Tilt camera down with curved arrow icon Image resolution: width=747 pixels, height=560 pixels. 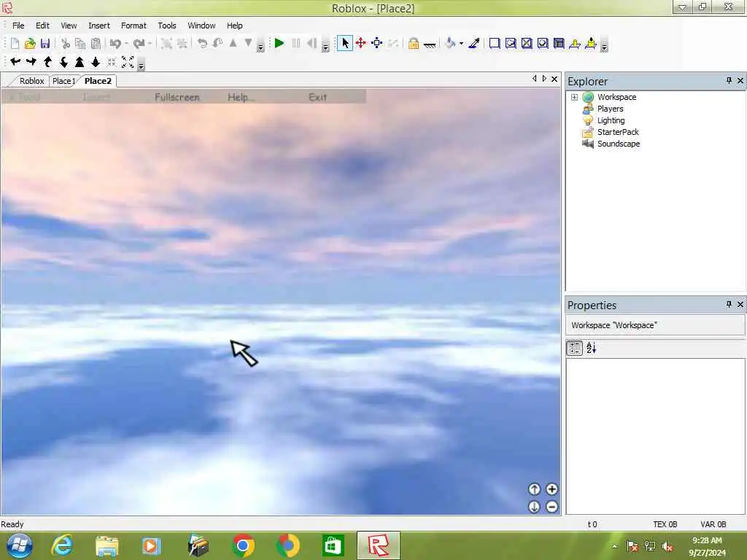click(x=63, y=61)
